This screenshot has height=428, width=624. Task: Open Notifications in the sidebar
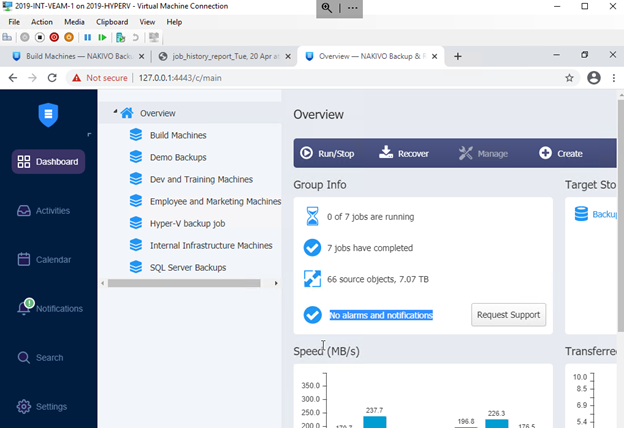point(50,308)
